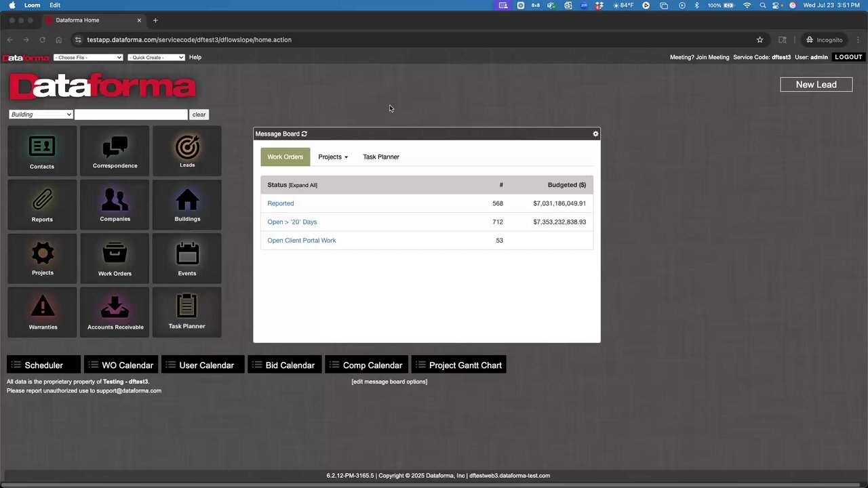Open the Loom menu in menu bar

pyautogui.click(x=32, y=5)
